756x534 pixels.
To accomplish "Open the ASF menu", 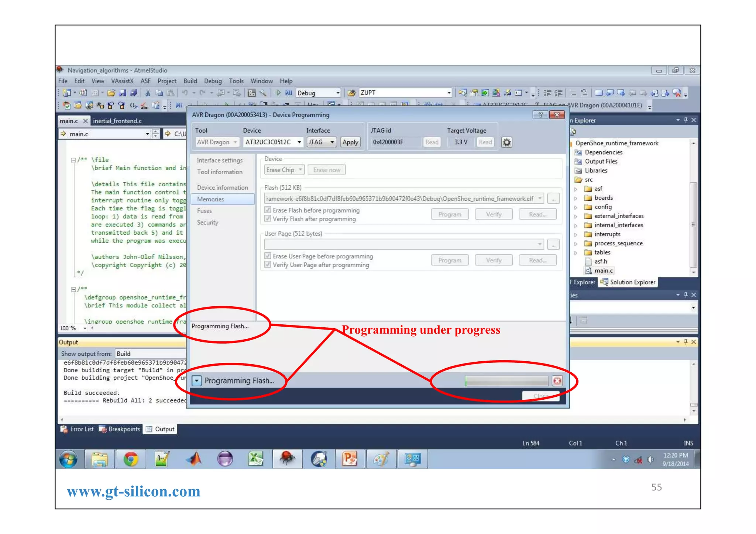I will [145, 81].
